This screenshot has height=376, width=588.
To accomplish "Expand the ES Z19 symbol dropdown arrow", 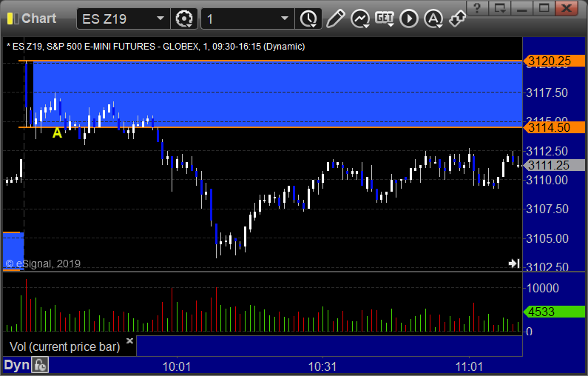I will [x=160, y=19].
